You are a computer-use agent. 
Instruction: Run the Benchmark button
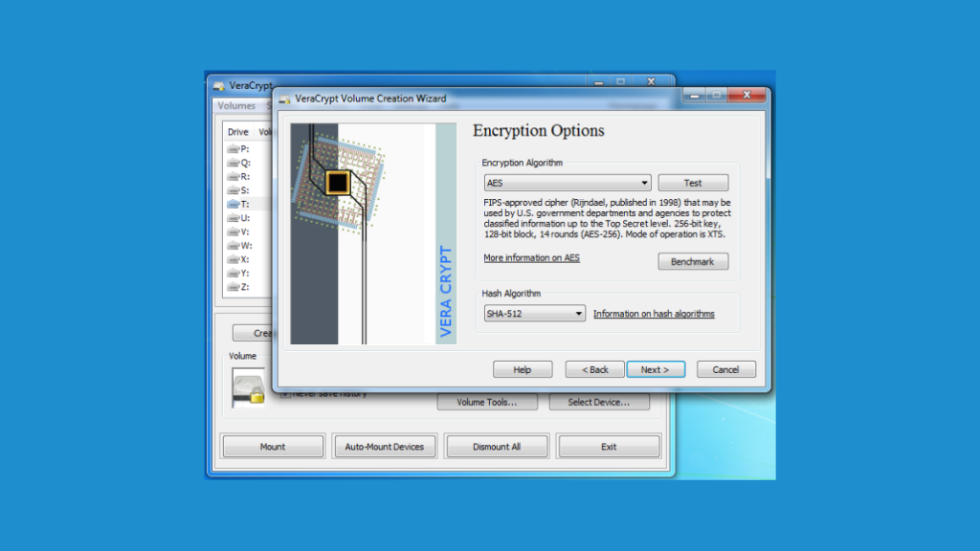tap(693, 262)
